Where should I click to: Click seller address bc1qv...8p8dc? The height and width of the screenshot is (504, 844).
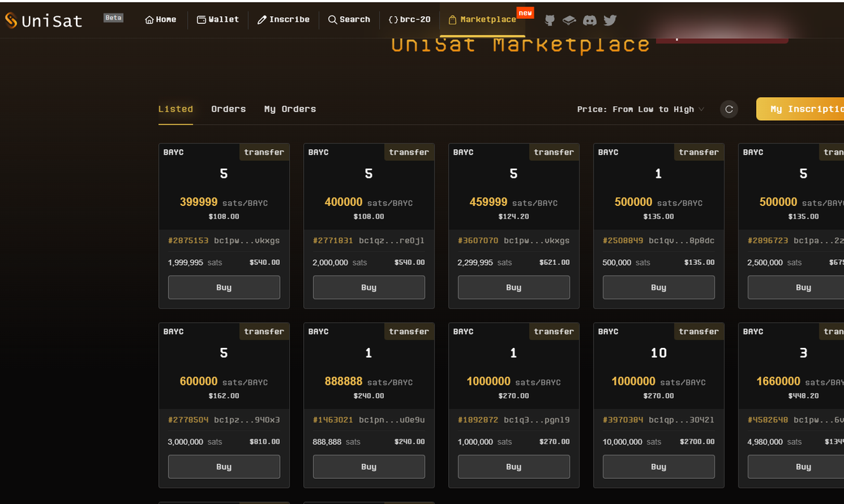pyautogui.click(x=682, y=240)
